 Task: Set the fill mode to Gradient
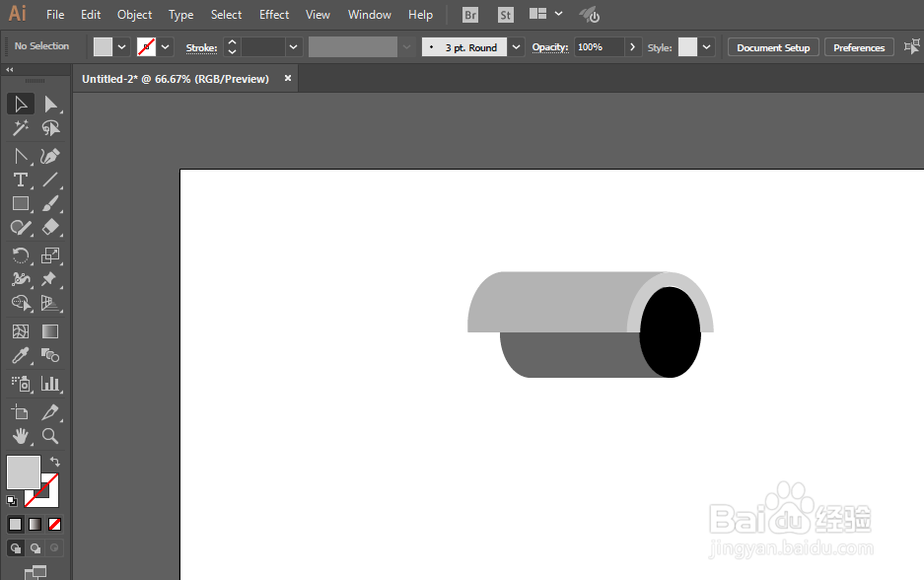click(x=35, y=524)
